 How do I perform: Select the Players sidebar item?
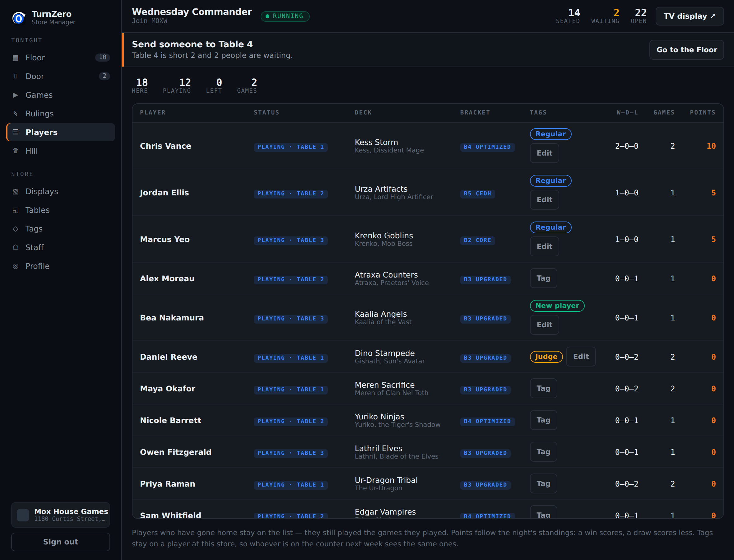(61, 132)
